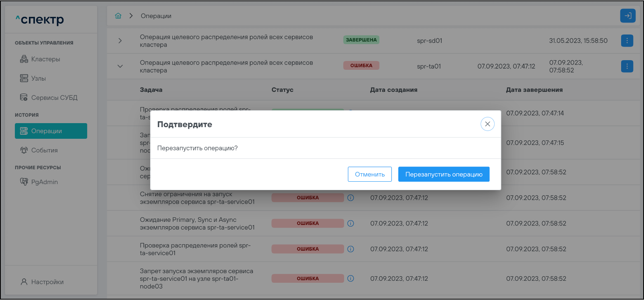Click the logout icon button
The height and width of the screenshot is (300, 644).
pos(628,16)
